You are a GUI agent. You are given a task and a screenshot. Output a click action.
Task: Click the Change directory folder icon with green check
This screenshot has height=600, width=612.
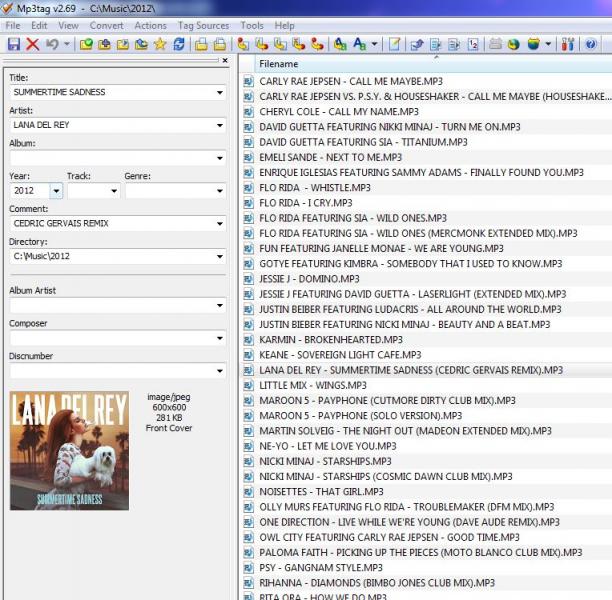point(86,45)
